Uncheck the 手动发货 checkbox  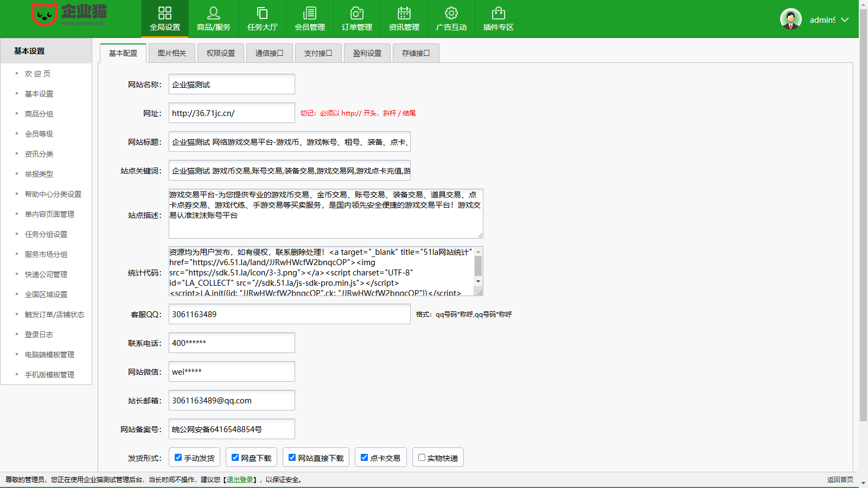pos(178,458)
